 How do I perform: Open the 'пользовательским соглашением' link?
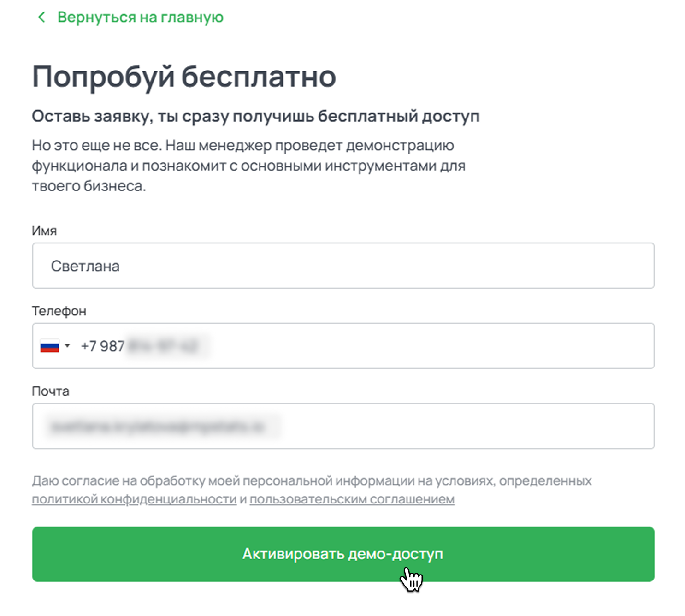tap(352, 499)
